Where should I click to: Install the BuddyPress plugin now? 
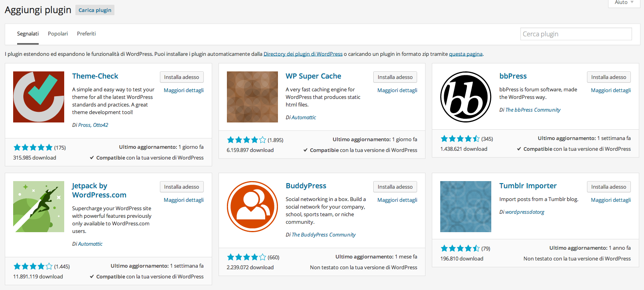point(395,187)
